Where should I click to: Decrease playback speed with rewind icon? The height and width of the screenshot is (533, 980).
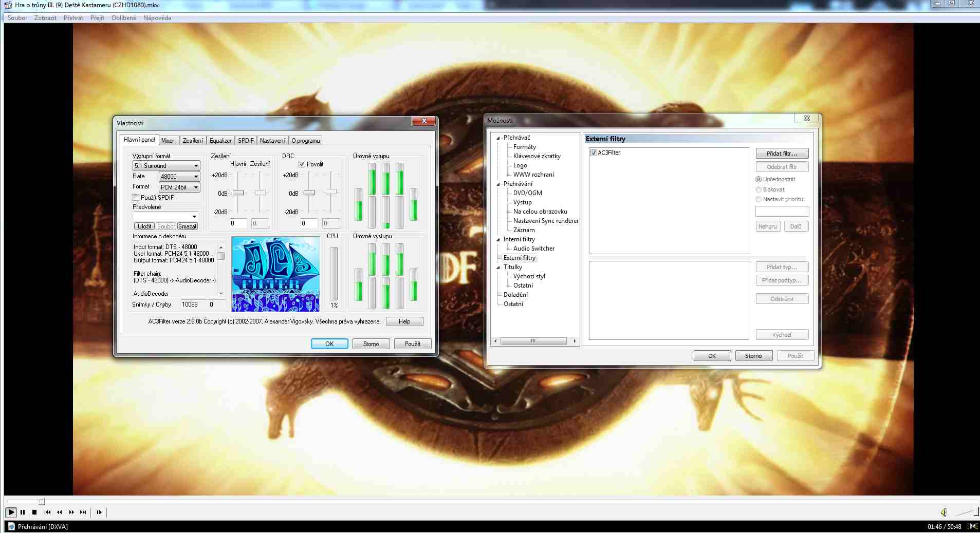[60, 512]
